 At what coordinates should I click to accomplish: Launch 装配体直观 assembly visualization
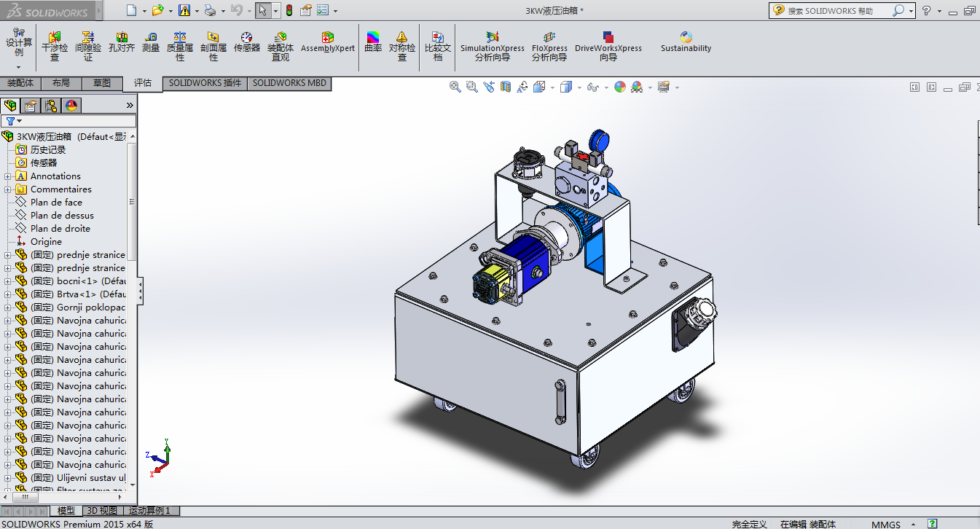[281, 46]
